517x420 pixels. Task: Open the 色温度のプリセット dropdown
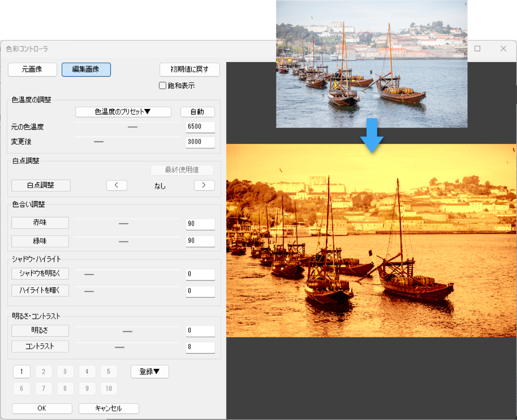click(123, 112)
